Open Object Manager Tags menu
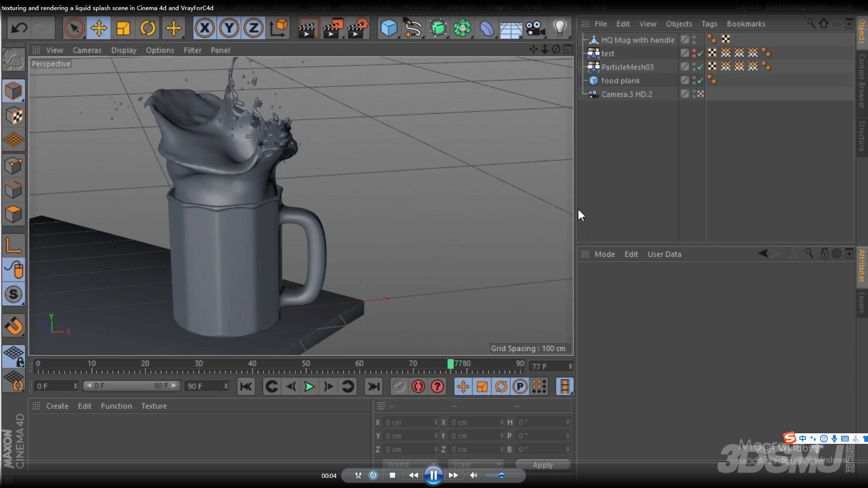The image size is (868, 488). tap(709, 24)
